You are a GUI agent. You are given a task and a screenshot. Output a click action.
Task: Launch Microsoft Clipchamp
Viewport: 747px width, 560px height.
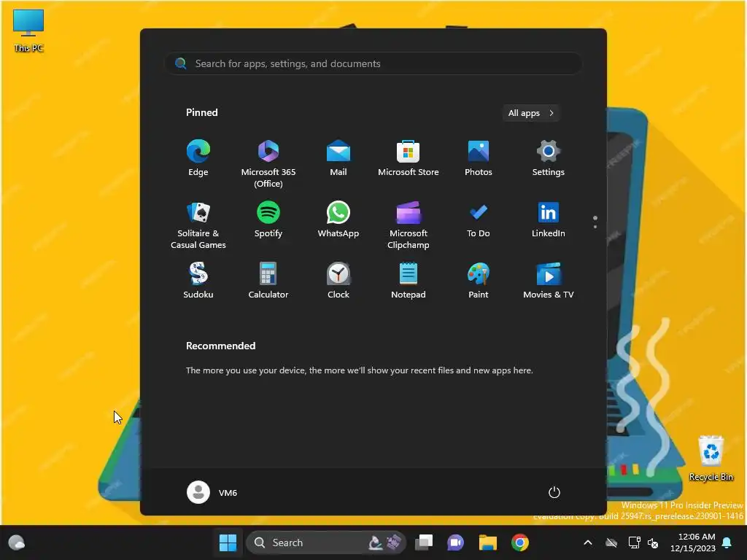409,225
